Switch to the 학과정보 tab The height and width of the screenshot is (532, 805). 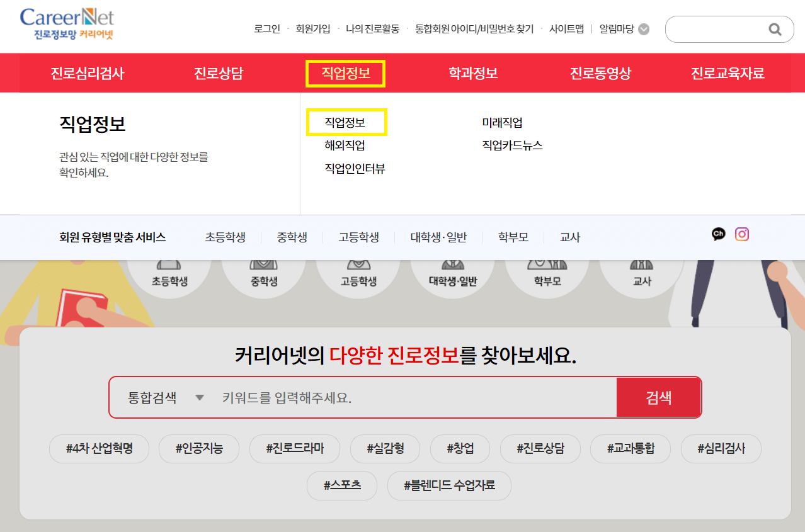coord(473,72)
